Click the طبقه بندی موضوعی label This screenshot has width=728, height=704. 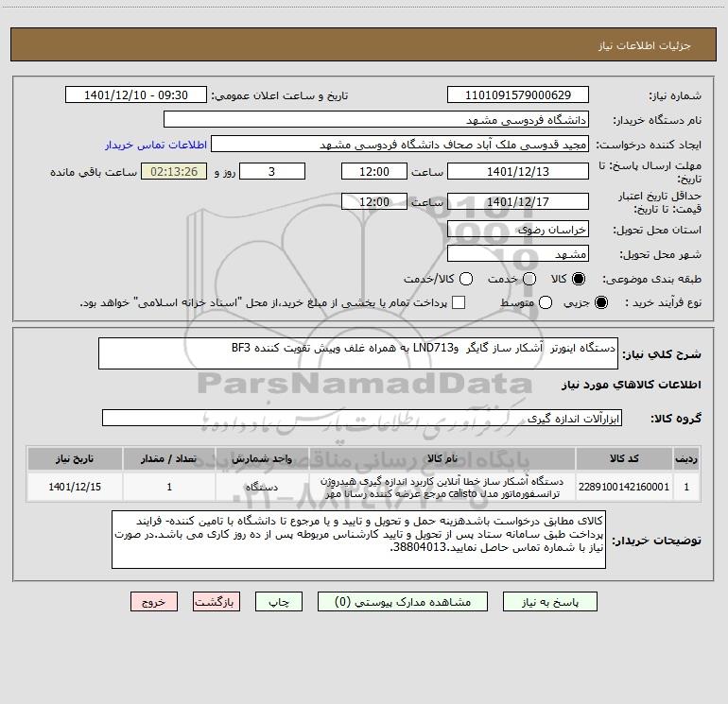click(651, 279)
